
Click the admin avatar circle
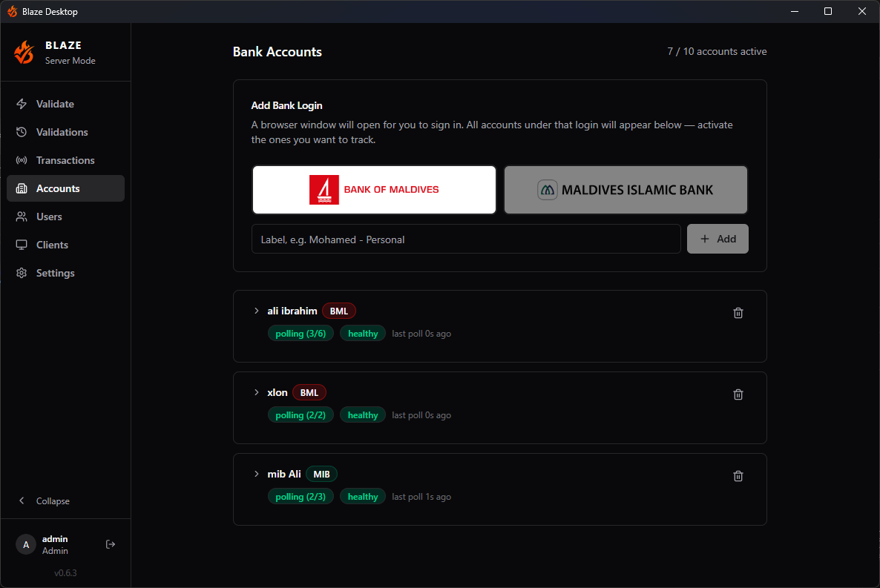click(x=25, y=544)
